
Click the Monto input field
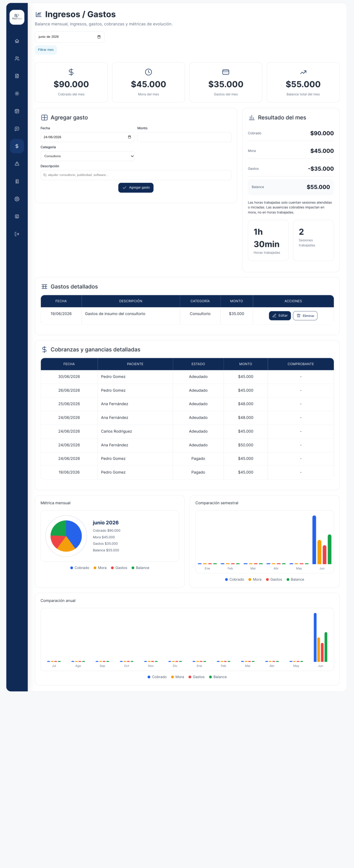click(184, 137)
